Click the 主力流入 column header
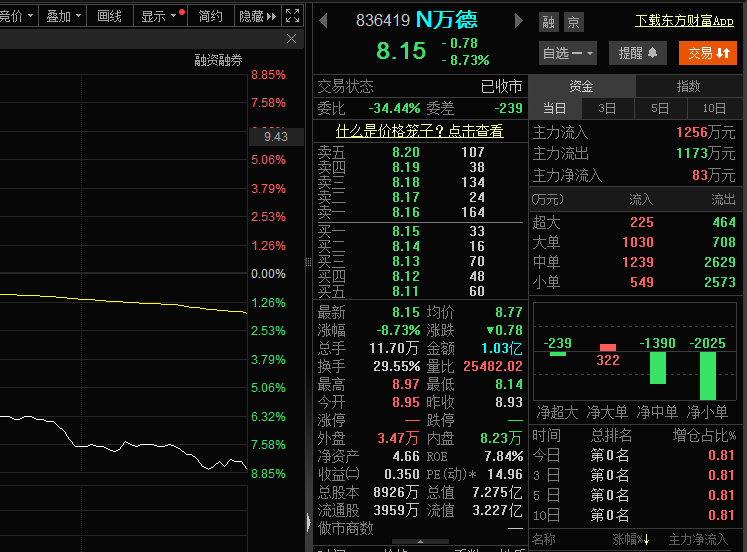 click(x=698, y=540)
